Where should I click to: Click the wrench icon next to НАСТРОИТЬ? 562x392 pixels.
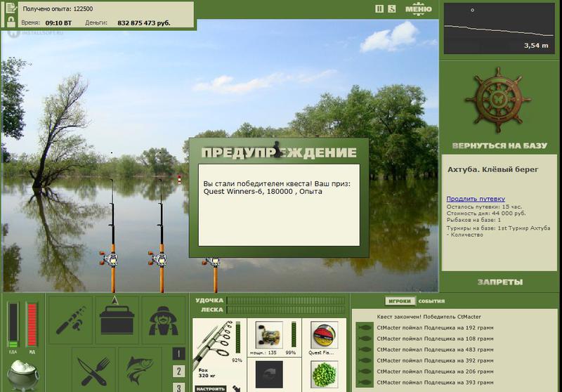[236, 388]
